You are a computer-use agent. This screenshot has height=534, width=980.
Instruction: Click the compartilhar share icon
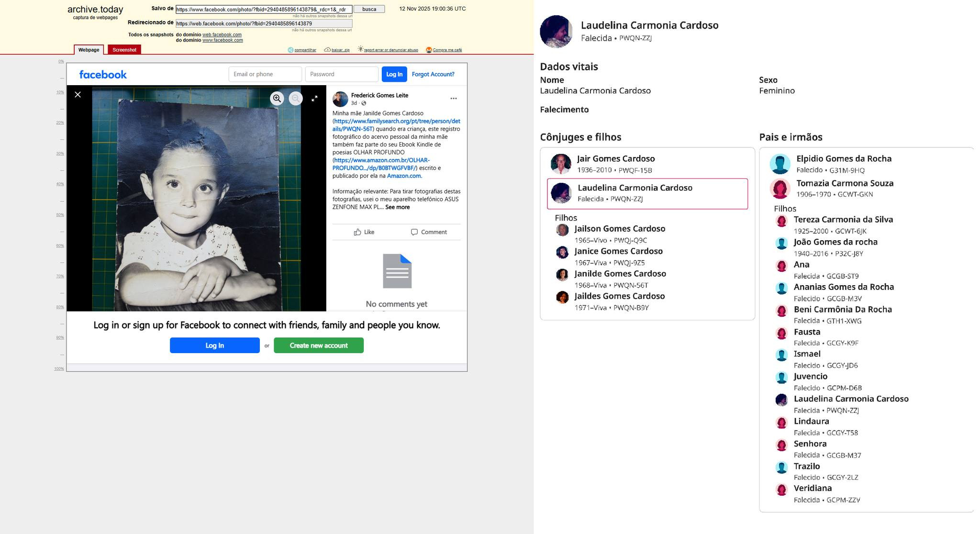pyautogui.click(x=290, y=50)
